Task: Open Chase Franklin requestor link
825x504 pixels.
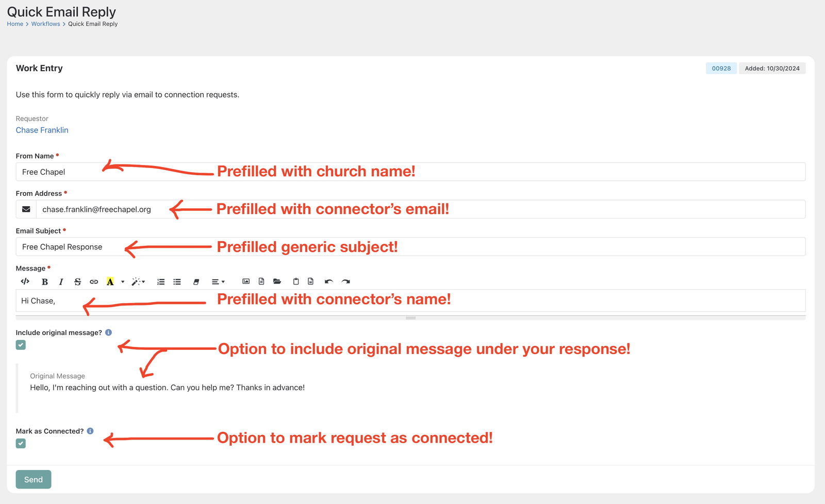Action: (42, 130)
